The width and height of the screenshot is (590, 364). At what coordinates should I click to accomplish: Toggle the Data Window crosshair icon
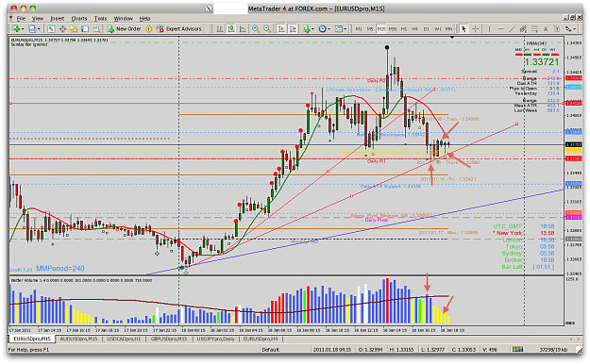click(x=62, y=28)
